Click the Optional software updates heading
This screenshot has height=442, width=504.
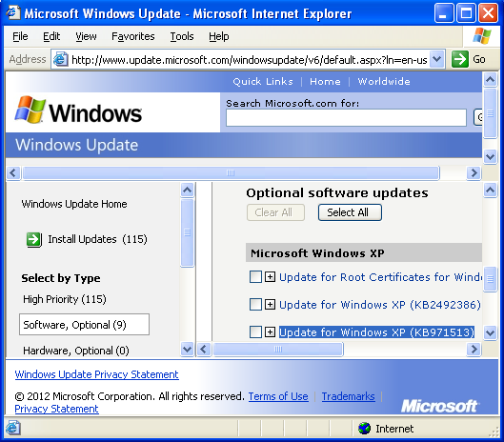(337, 192)
